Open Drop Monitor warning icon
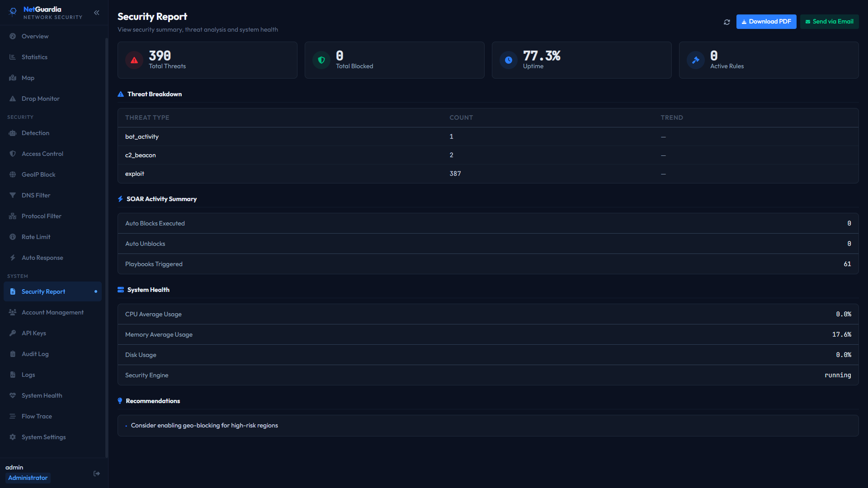 pos(13,99)
